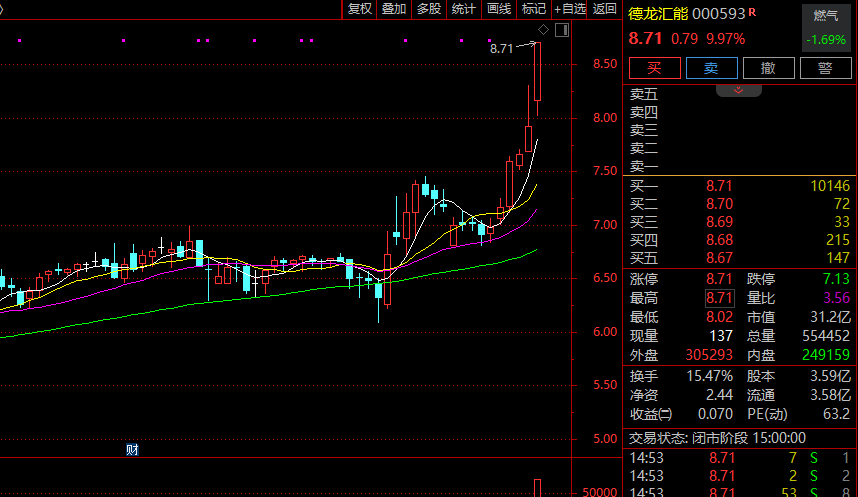Activate the 画线 drawing tool
Viewport: 858px width, 497px height.
[x=499, y=9]
